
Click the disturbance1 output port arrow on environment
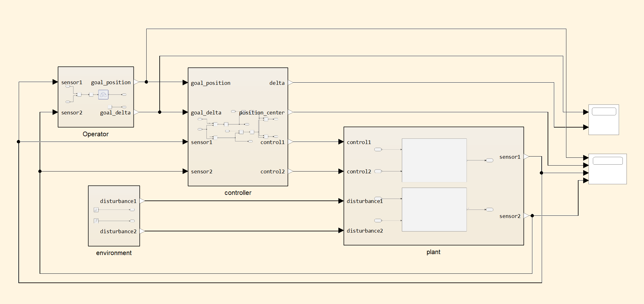click(x=142, y=201)
